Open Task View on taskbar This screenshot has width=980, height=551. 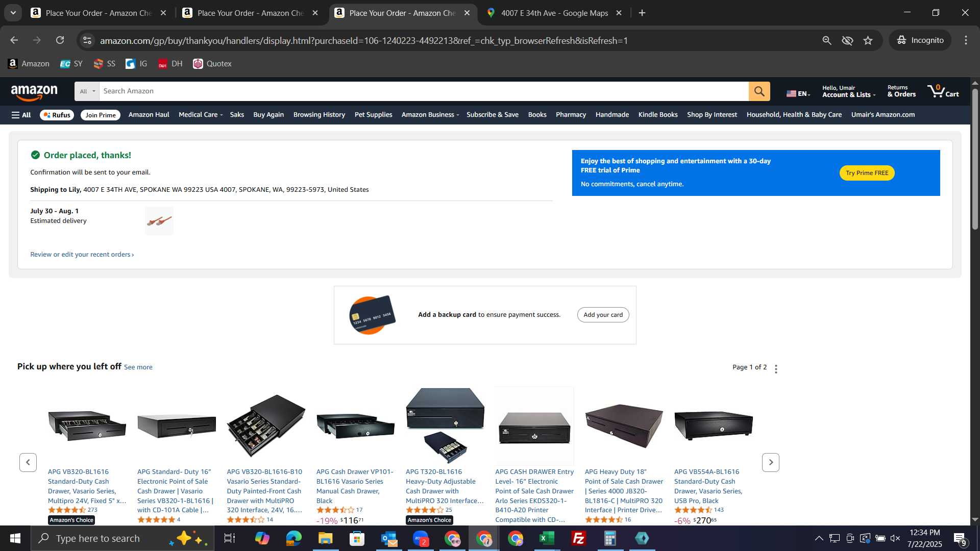(x=230, y=538)
